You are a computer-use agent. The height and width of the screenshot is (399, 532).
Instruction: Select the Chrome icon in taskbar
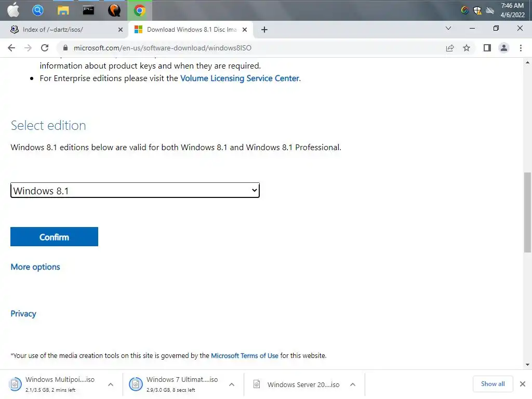coord(139,10)
